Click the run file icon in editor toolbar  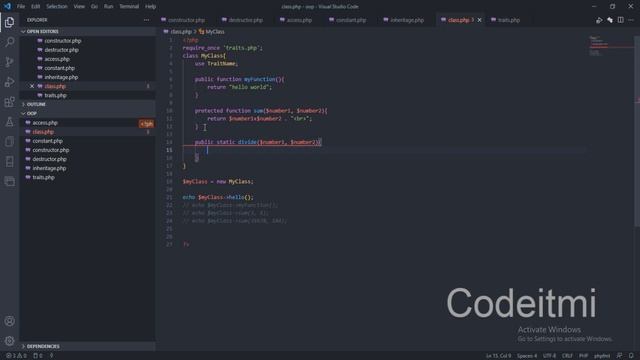(599, 20)
